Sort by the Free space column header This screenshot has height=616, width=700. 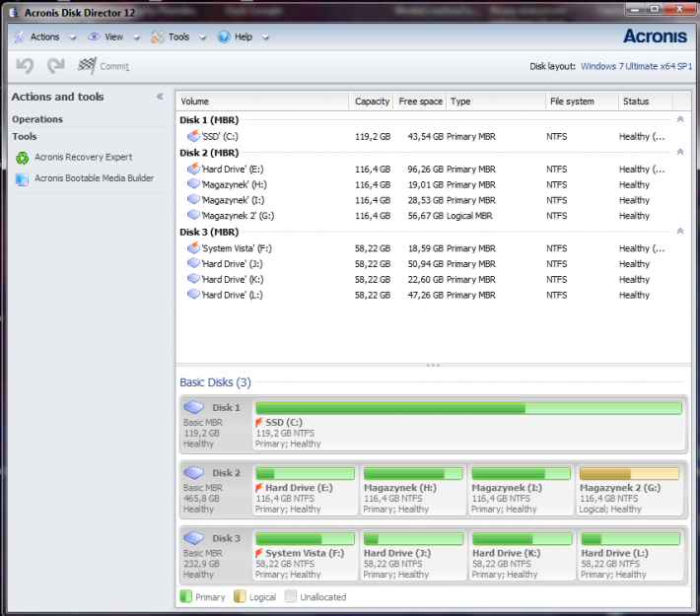click(420, 102)
